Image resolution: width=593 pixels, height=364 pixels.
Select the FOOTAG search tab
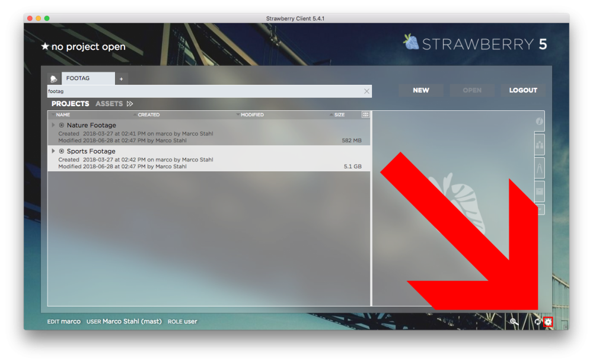(88, 78)
